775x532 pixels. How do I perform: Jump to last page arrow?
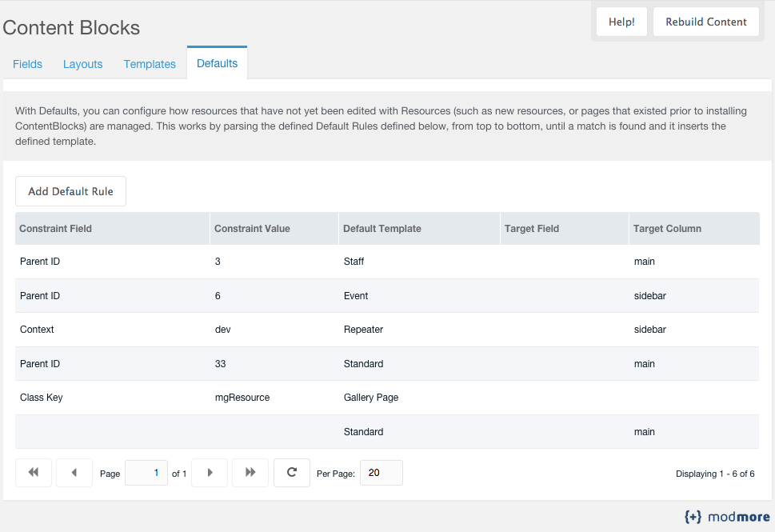[x=250, y=473]
